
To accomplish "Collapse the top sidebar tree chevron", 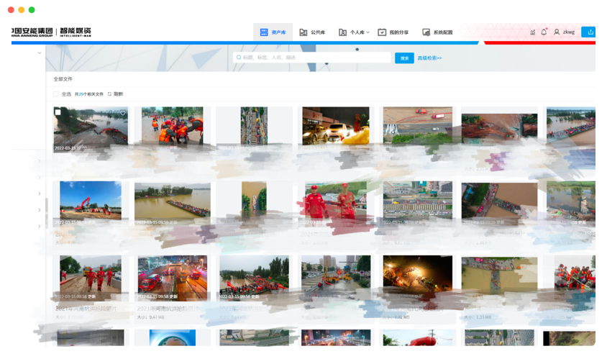I will (40, 53).
